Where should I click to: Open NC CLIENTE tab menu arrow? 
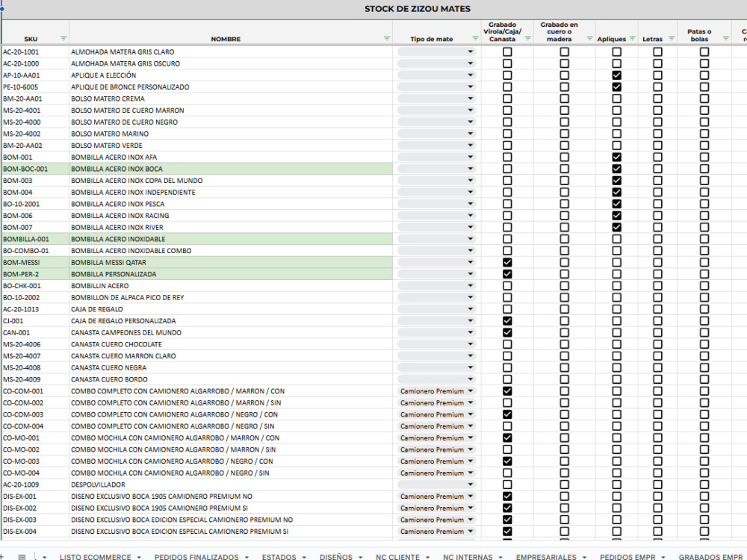[x=428, y=557]
